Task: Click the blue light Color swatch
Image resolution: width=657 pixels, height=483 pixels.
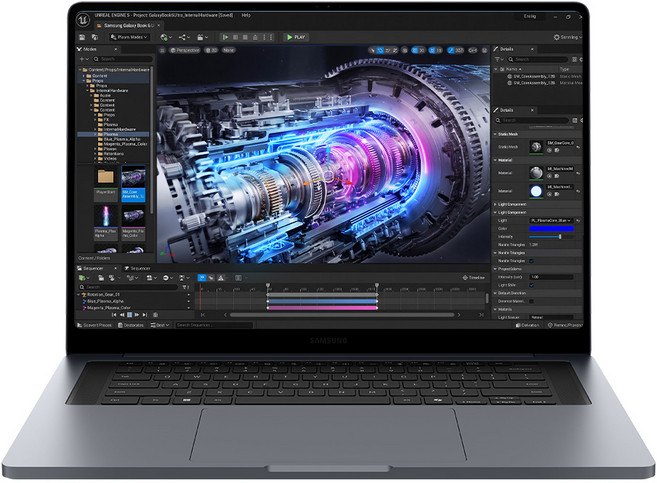Action: (551, 229)
